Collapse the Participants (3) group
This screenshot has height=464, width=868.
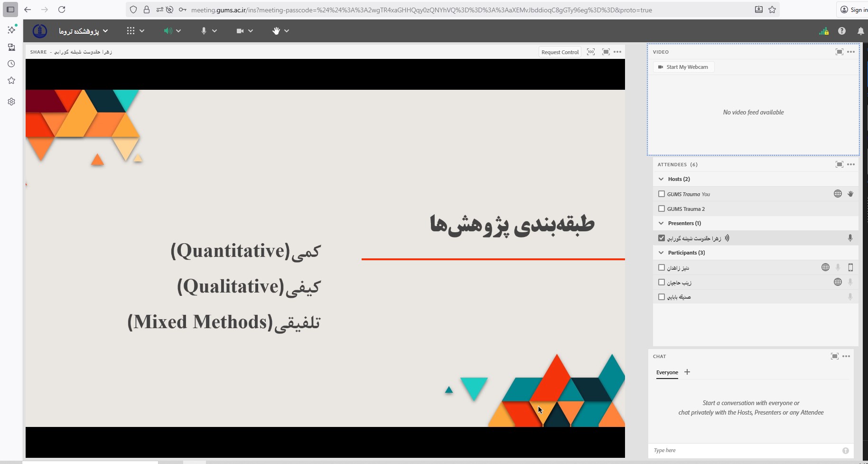pos(661,253)
